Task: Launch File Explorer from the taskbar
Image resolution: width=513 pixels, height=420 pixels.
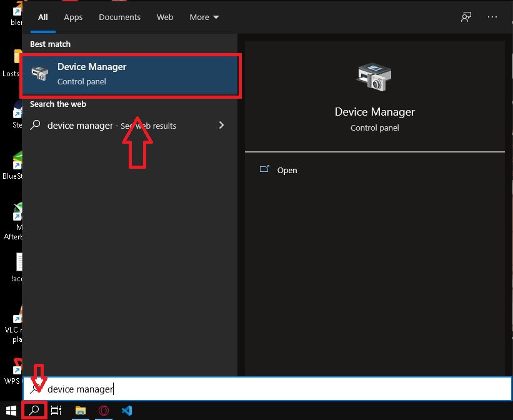Action: (80, 411)
